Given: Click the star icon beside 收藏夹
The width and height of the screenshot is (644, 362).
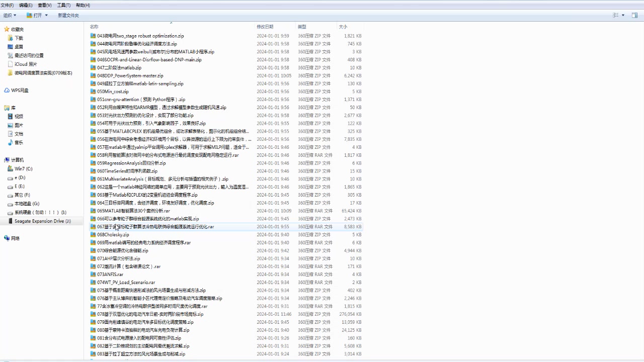Looking at the screenshot, I should coord(7,29).
